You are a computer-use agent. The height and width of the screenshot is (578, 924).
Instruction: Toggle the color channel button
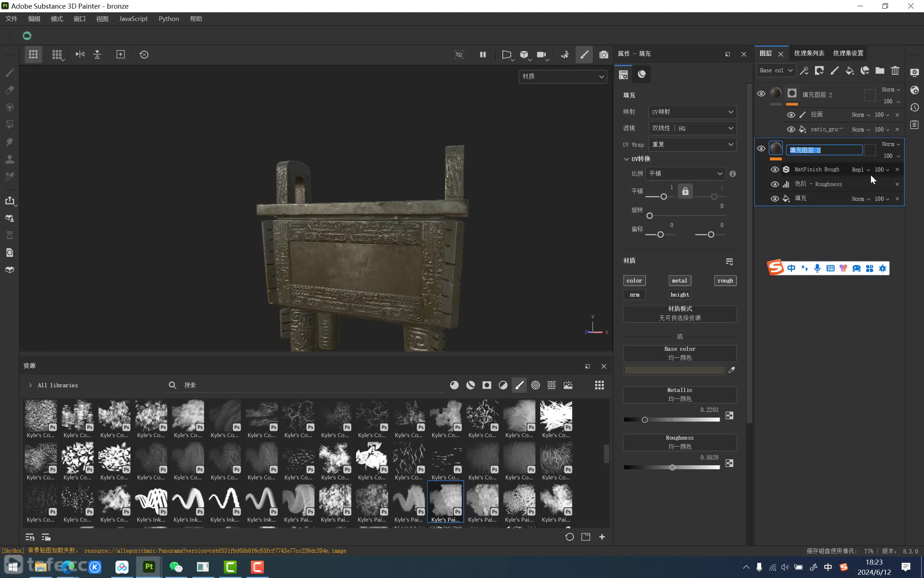(634, 281)
